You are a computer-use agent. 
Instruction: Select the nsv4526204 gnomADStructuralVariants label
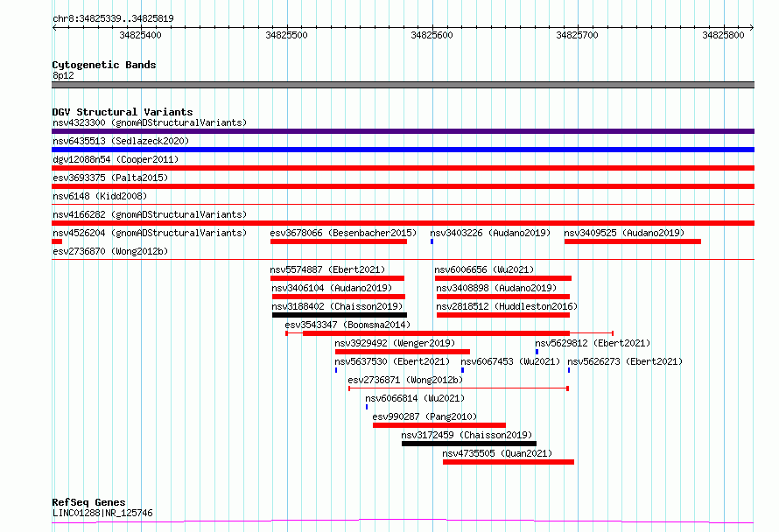coord(150,233)
